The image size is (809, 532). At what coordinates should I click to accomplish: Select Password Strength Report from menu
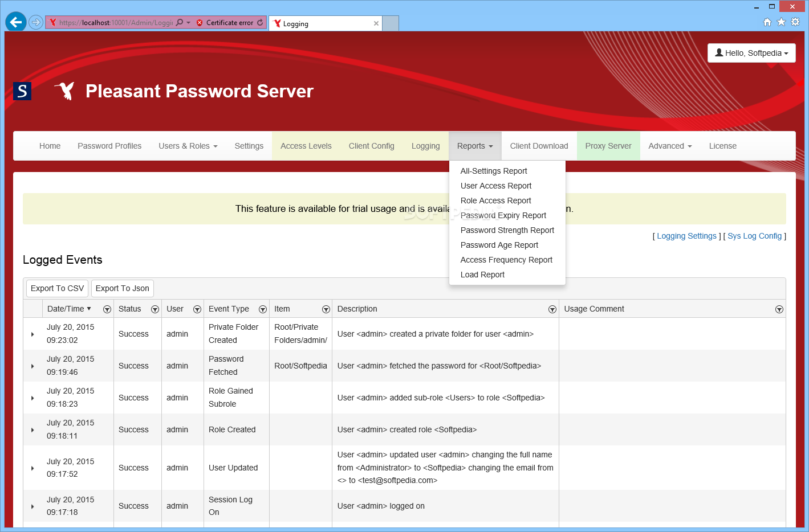click(x=507, y=230)
